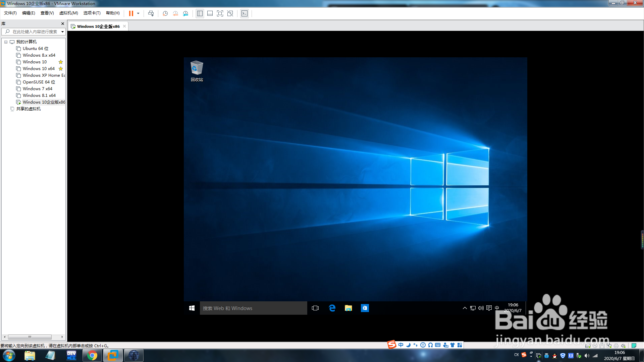Toggle Unity mode icon in toolbar
This screenshot has width=644, height=362.
tap(230, 13)
